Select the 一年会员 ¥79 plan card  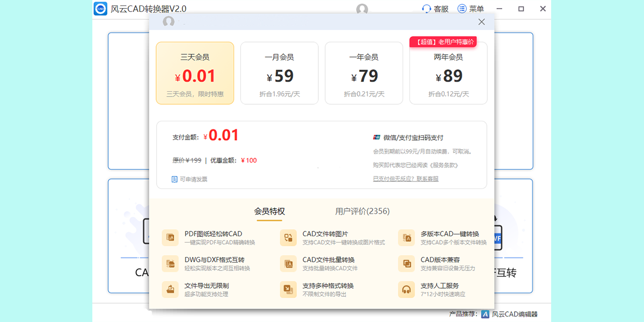point(364,73)
